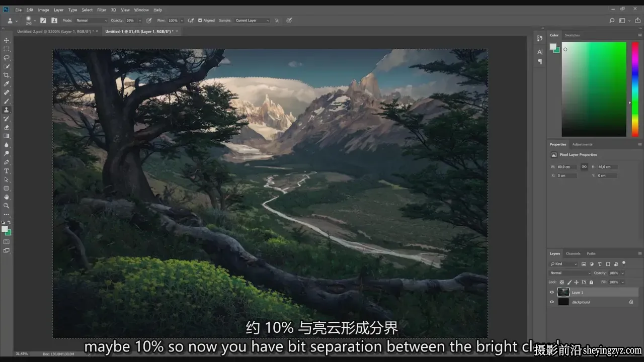
Task: Select the Gradient tool
Action: point(7,136)
